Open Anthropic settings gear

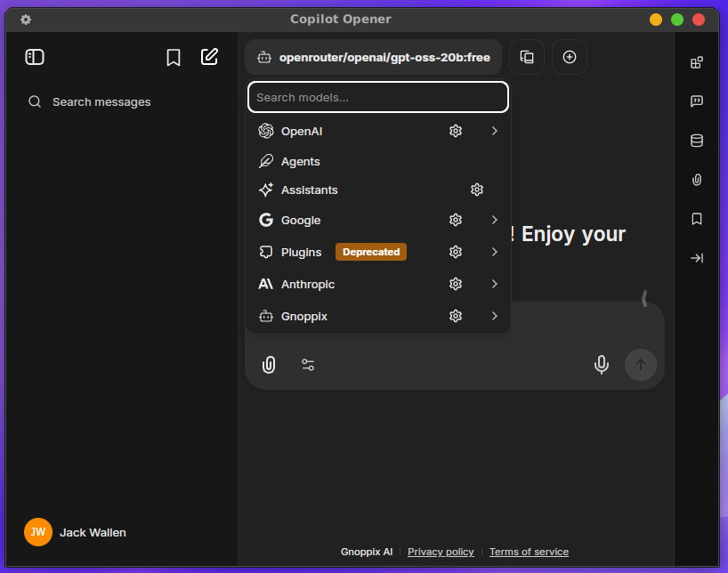pos(456,284)
